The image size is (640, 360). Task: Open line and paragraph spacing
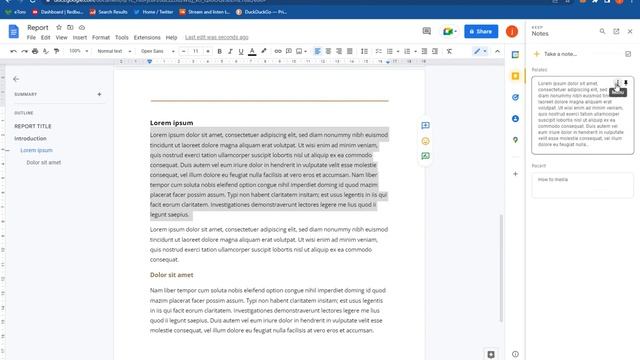coord(364,51)
